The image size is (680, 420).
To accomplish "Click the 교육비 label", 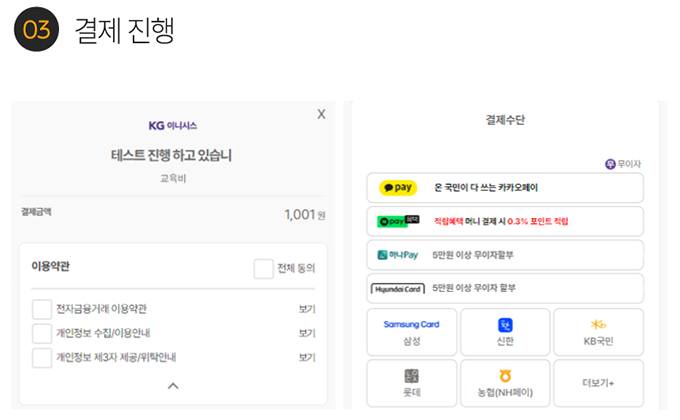I will pyautogui.click(x=173, y=178).
